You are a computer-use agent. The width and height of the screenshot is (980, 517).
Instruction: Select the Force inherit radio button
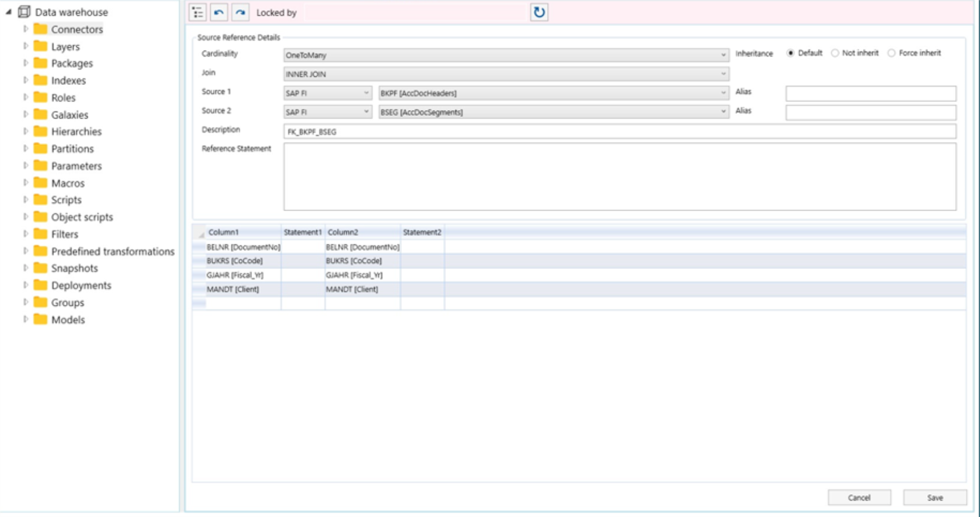(x=892, y=53)
